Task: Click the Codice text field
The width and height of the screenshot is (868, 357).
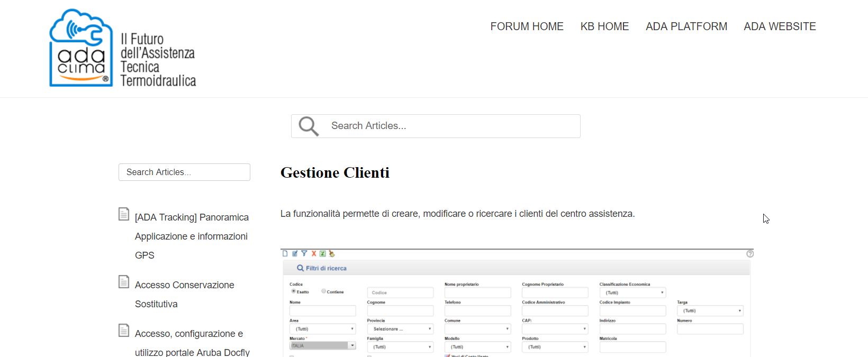Action: (x=400, y=292)
